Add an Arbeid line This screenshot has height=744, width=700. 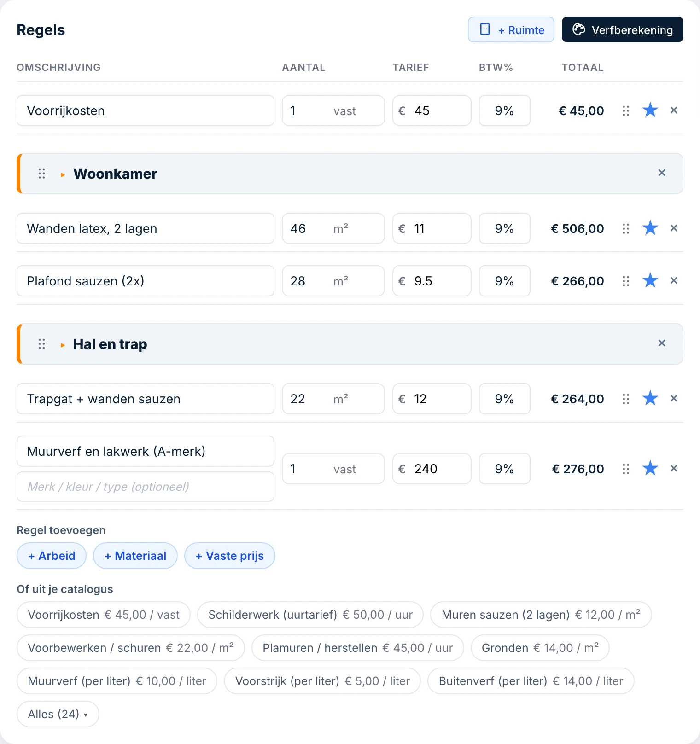(52, 556)
